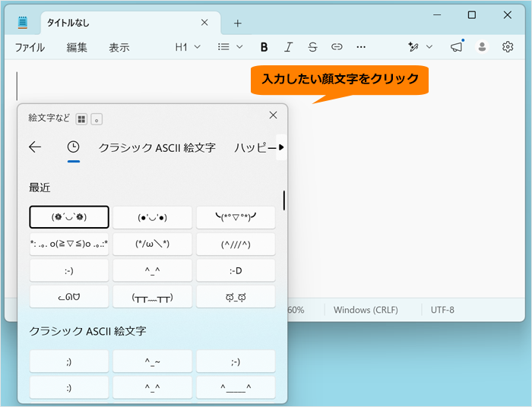Insert the ╰(*°▽°*)╯ kaomoji
Screen dimensions: 532x407
point(236,217)
